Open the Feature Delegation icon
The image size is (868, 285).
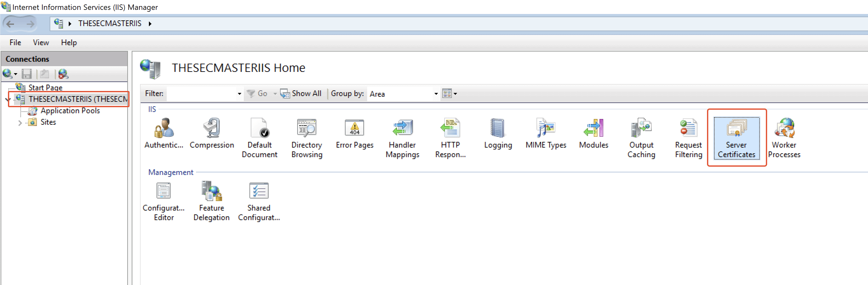pyautogui.click(x=212, y=201)
